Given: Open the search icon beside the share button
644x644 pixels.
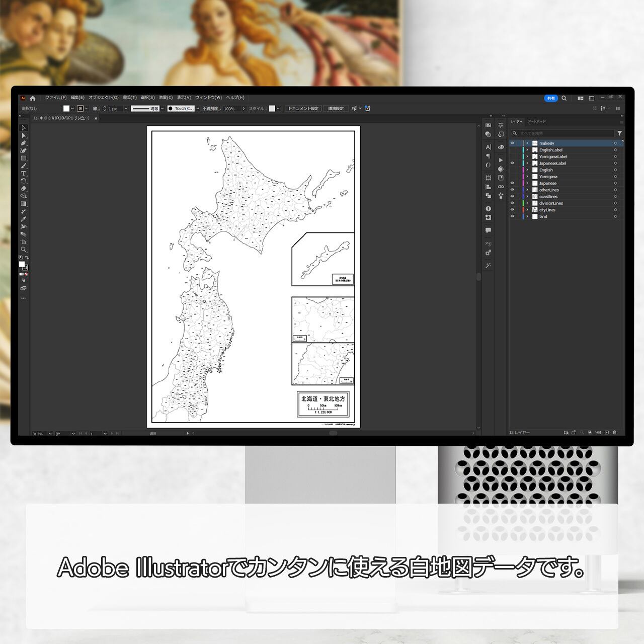Looking at the screenshot, I should tap(564, 98).
